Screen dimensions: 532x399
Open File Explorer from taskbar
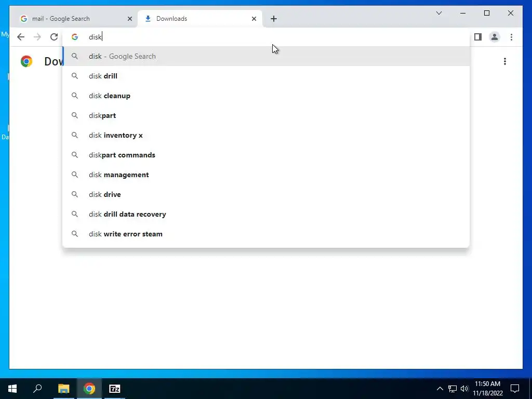[63, 389]
